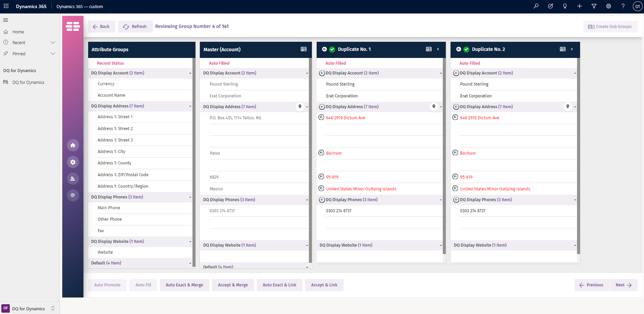Go to Next group
This screenshot has height=314, width=644.
pos(623,285)
